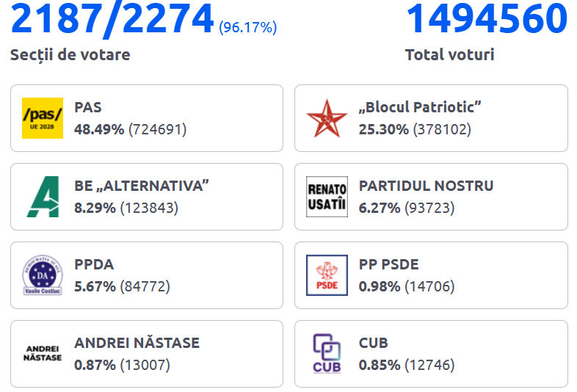Click the Blocul Patriotic 25.30% result
The height and width of the screenshot is (392, 577).
coord(415,130)
